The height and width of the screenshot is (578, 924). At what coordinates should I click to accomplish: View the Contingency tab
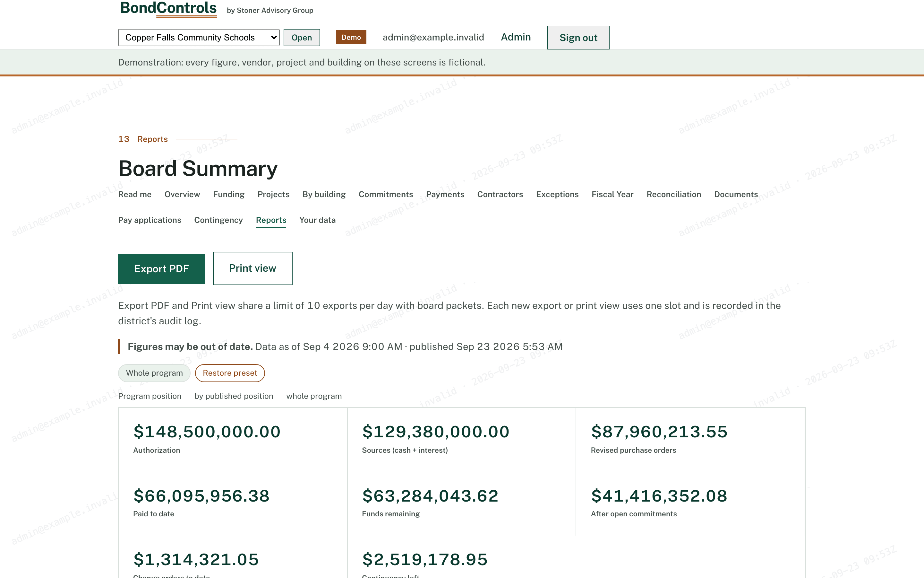[218, 220]
